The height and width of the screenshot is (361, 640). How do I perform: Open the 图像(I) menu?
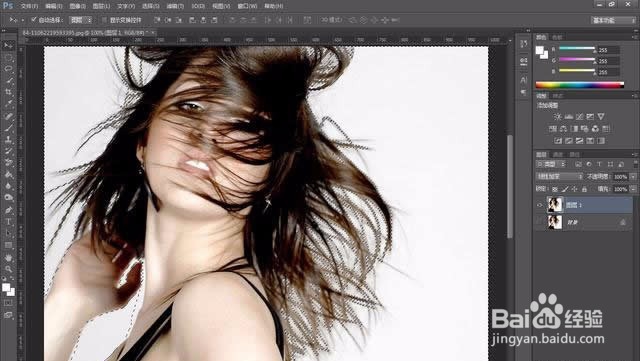pyautogui.click(x=77, y=7)
